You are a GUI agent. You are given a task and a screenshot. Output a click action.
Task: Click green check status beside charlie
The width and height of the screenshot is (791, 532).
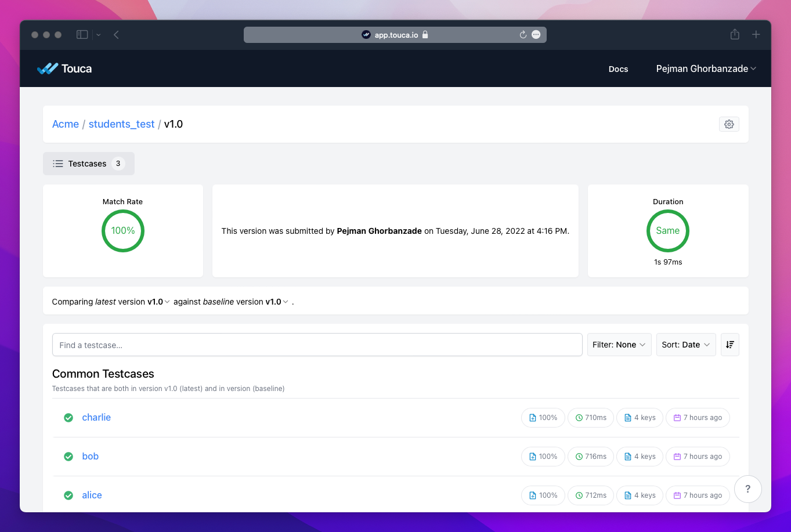tap(68, 418)
